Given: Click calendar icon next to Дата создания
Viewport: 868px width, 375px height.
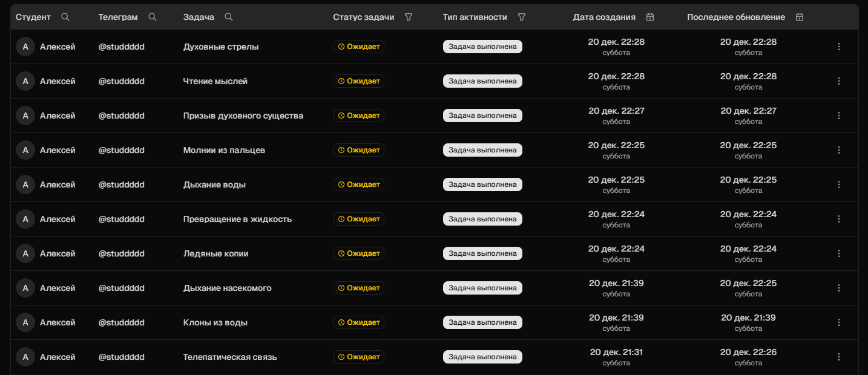Looking at the screenshot, I should (x=650, y=18).
